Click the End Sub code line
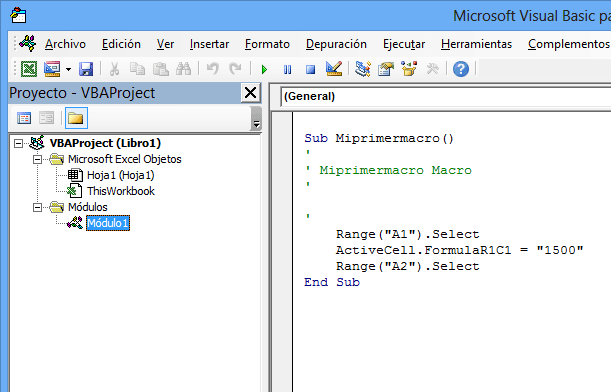Screen dimensions: 611x392 tap(332, 282)
